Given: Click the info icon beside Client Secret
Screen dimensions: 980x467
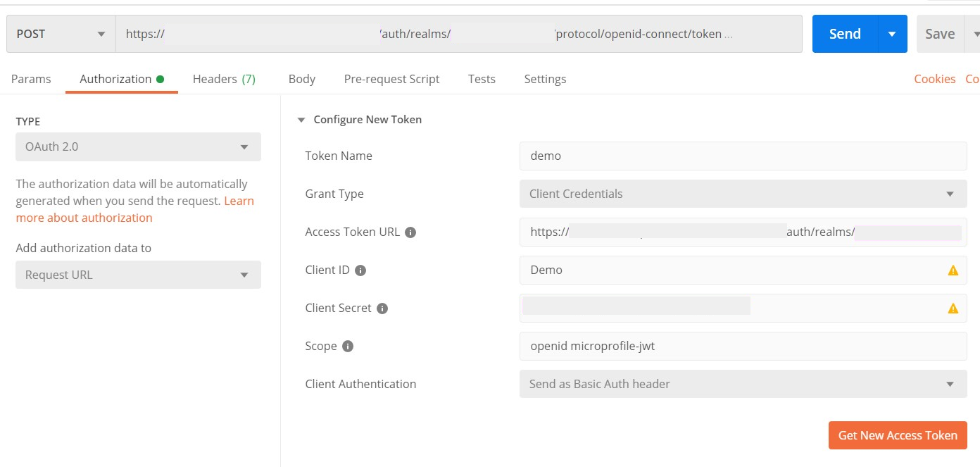Looking at the screenshot, I should 382,309.
